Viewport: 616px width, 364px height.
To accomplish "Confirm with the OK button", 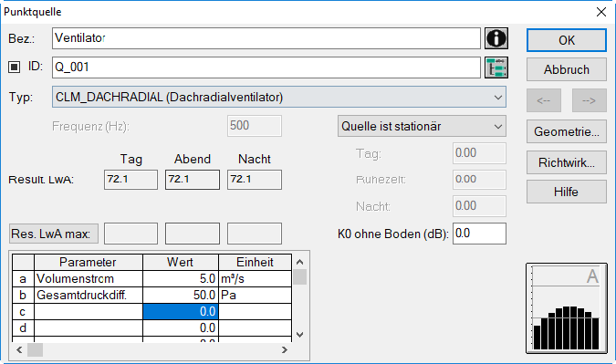I will (x=567, y=40).
